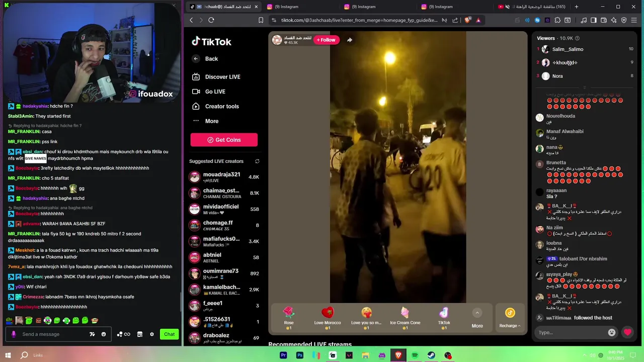The image size is (644, 362).
Task: Open the browser extensions puzzle icon
Action: [x=557, y=20]
